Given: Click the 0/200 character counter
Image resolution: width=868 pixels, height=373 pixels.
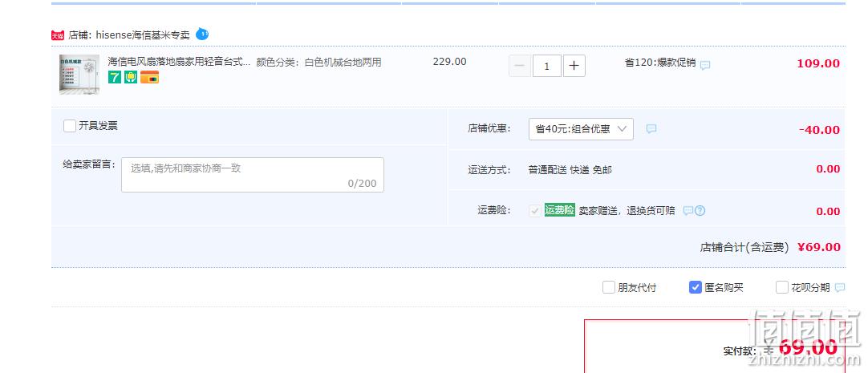Looking at the screenshot, I should click(x=362, y=183).
